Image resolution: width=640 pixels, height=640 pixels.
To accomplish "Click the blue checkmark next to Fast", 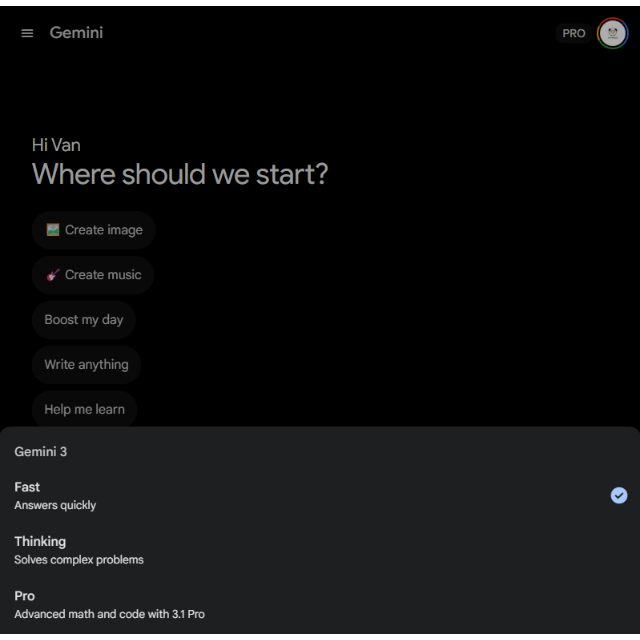I will click(x=619, y=495).
